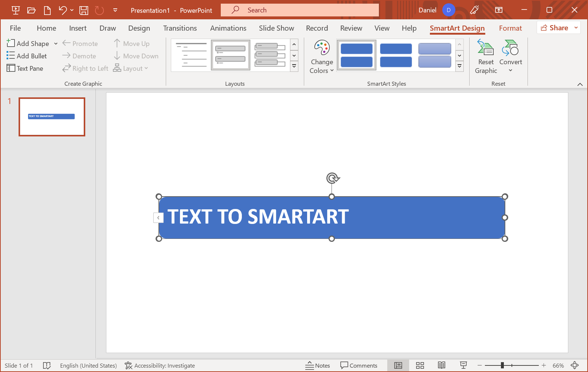Switch to the Format tab
This screenshot has height=372, width=588.
pyautogui.click(x=510, y=28)
